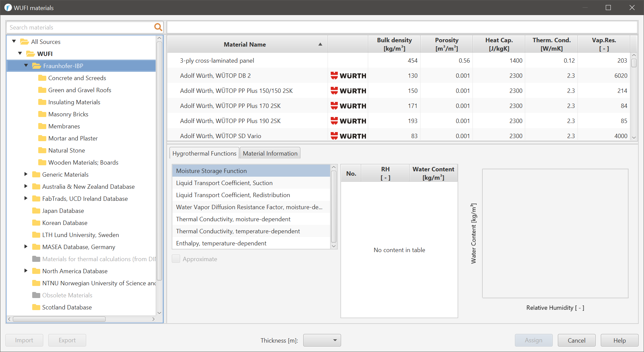Select Enthalpy, temperature-dependent function
Screen dimensions: 644x352
251,243
